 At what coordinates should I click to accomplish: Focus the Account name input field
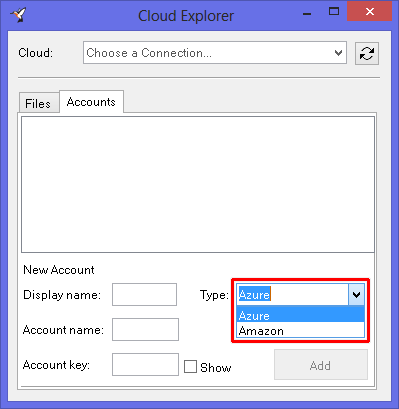145,329
